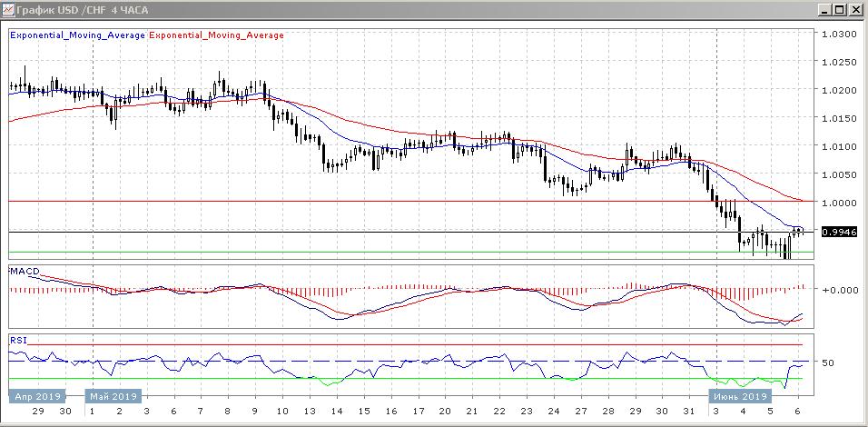Click the blue Exponential_Moving_Average label
Screen dimensions: 868x427
click(78, 35)
